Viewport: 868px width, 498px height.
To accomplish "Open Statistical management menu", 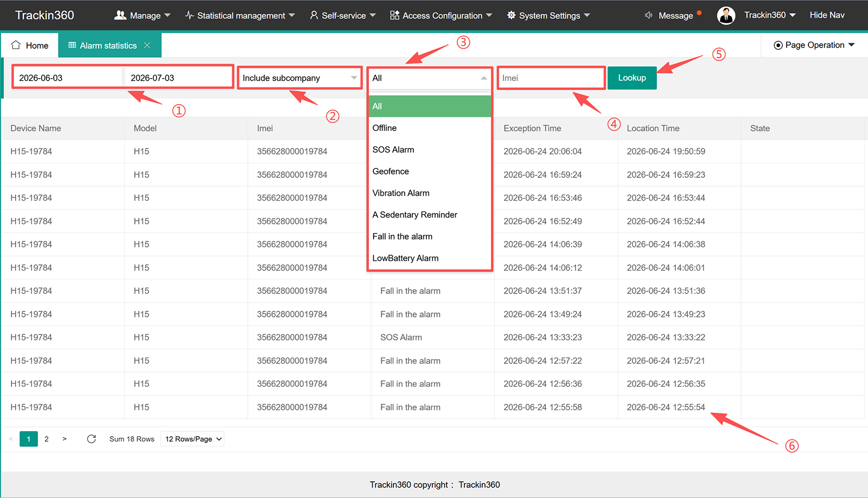I will pyautogui.click(x=240, y=15).
